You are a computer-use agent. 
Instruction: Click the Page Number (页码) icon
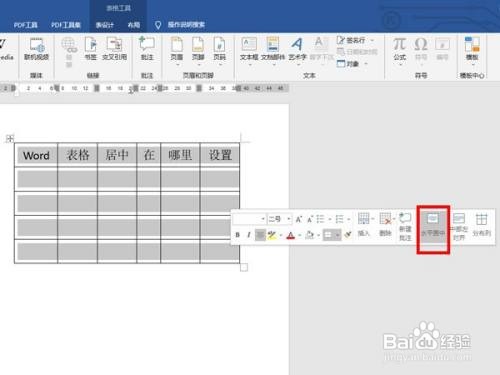click(219, 50)
